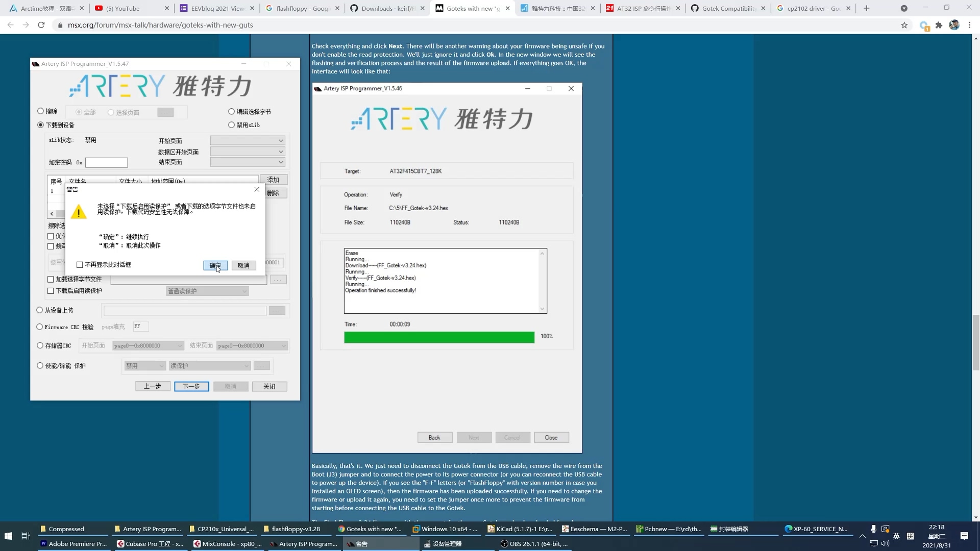The height and width of the screenshot is (551, 980).
Task: Select 使能/除能 保护 radio option
Action: coord(40,366)
